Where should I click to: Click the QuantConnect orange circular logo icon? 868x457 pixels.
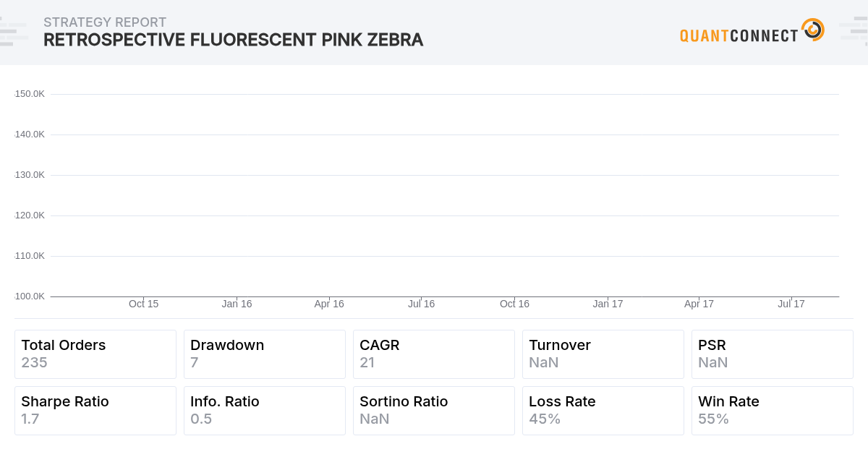[x=813, y=30]
